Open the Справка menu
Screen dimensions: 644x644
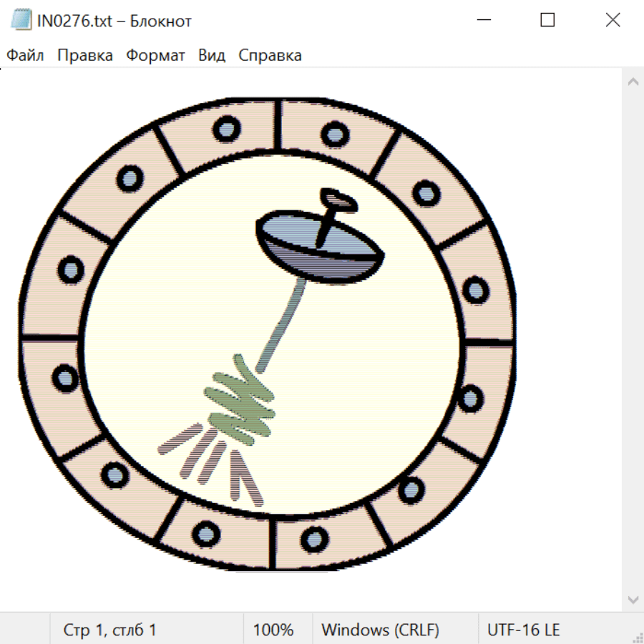pyautogui.click(x=270, y=56)
